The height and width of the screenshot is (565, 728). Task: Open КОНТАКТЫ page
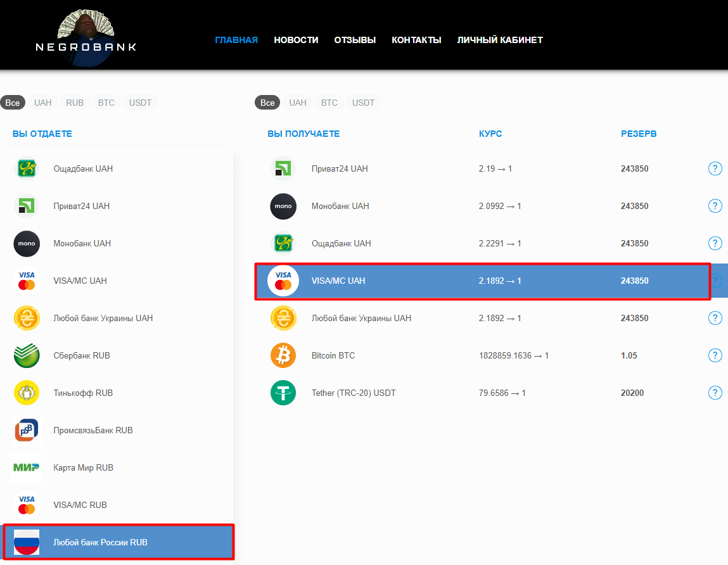416,40
